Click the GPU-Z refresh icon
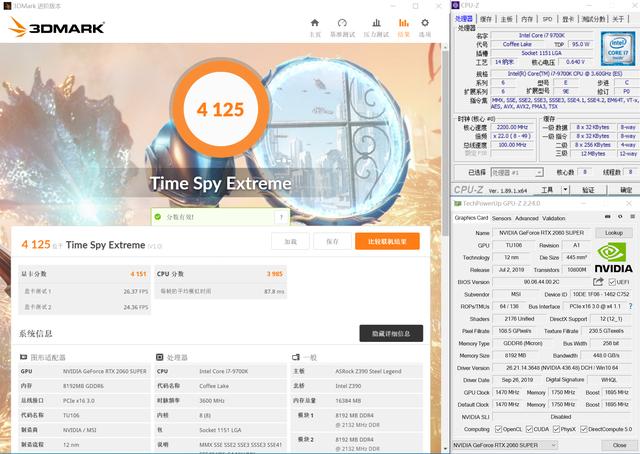 coord(620,217)
